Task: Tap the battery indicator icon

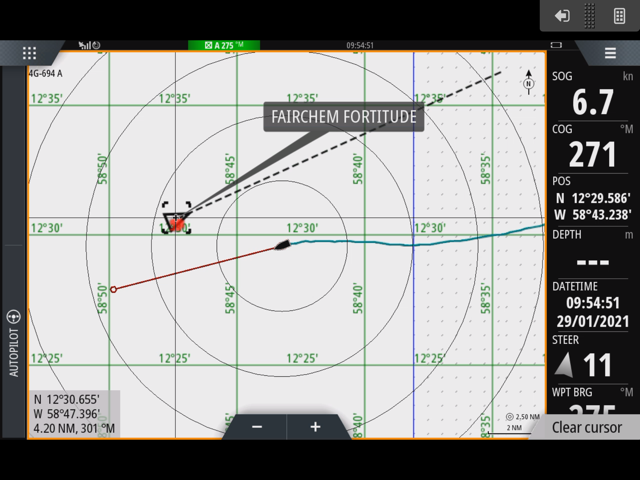Action: tap(556, 45)
